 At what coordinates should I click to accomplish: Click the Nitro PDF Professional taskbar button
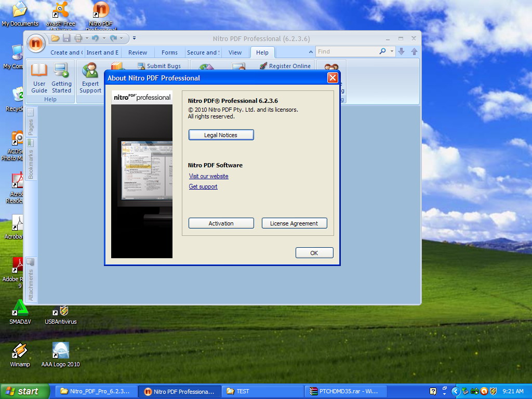[x=180, y=391]
